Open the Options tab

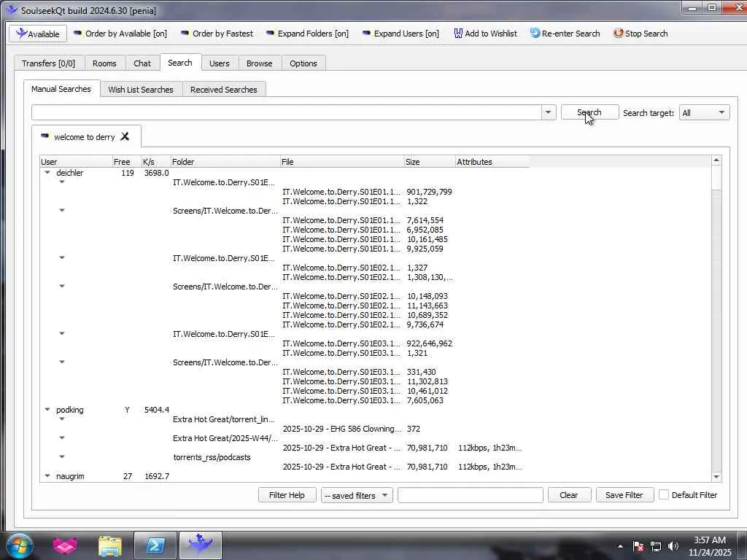[x=303, y=63]
